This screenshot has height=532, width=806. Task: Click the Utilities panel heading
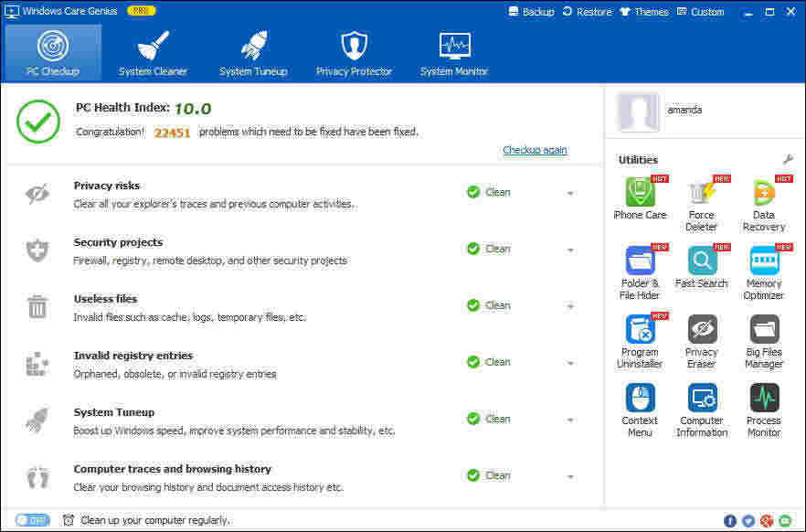pyautogui.click(x=638, y=160)
